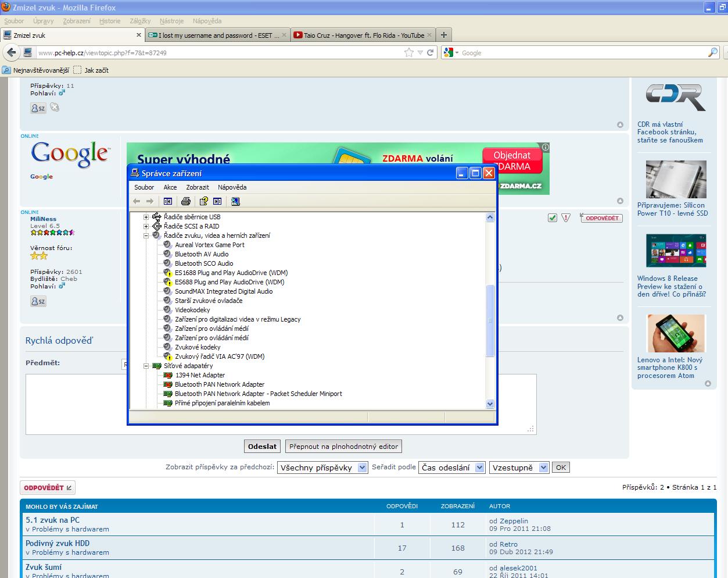Click the SZ private message icon under MiliNess
Viewport: 728px width, 578px height.
click(x=38, y=301)
